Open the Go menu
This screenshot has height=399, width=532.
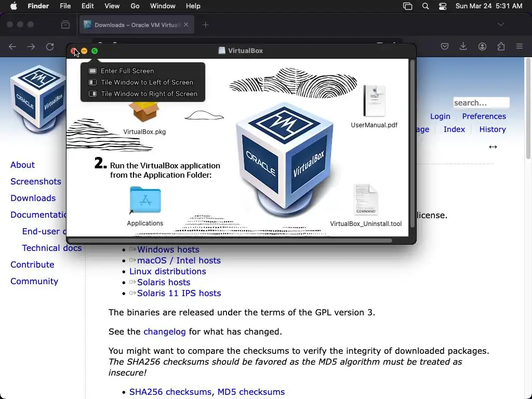[135, 6]
